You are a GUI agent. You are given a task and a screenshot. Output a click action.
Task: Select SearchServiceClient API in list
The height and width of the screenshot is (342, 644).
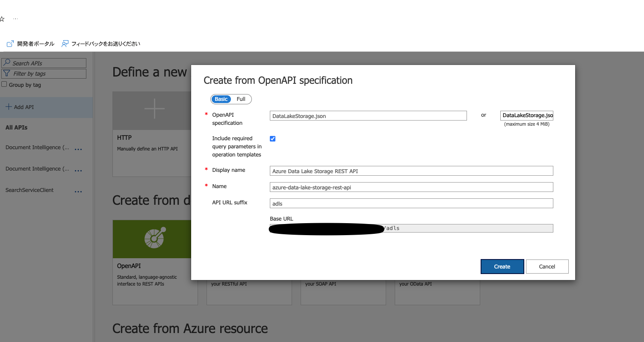click(x=30, y=190)
